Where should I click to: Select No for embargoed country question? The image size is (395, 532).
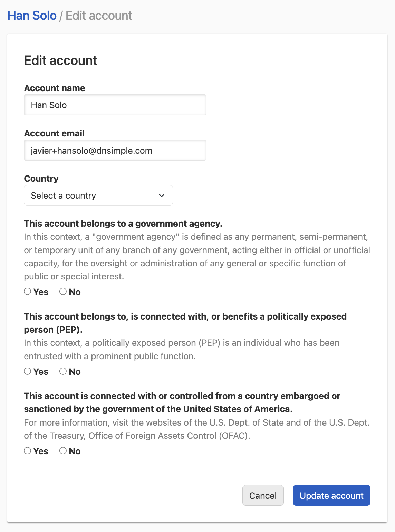point(63,450)
